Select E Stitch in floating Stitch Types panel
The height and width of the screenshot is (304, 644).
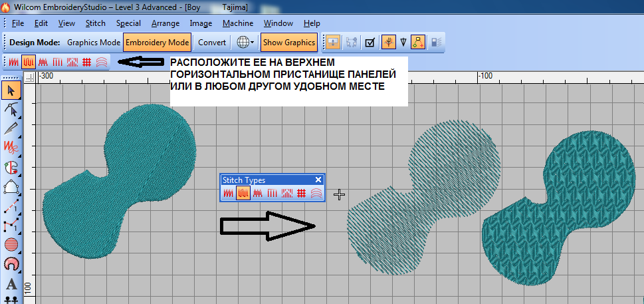tap(272, 193)
